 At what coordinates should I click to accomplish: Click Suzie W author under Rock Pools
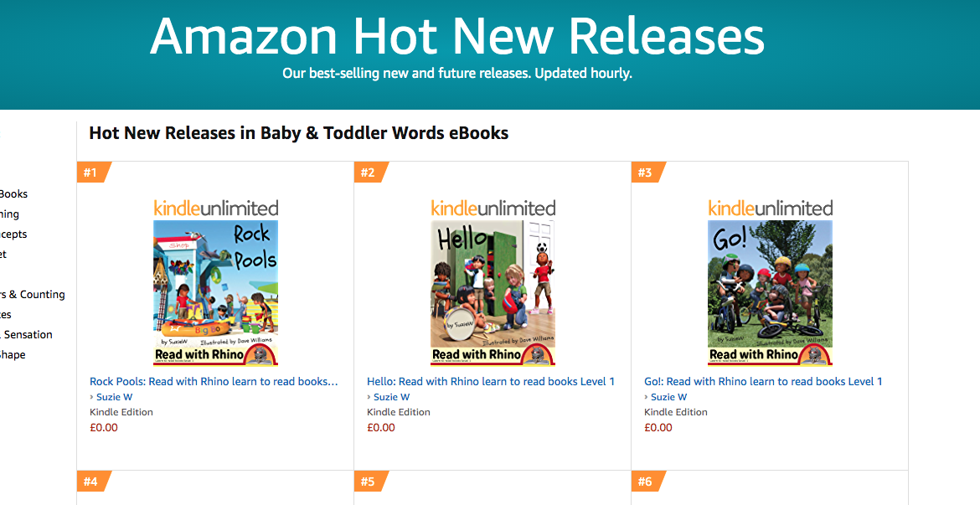tap(115, 397)
